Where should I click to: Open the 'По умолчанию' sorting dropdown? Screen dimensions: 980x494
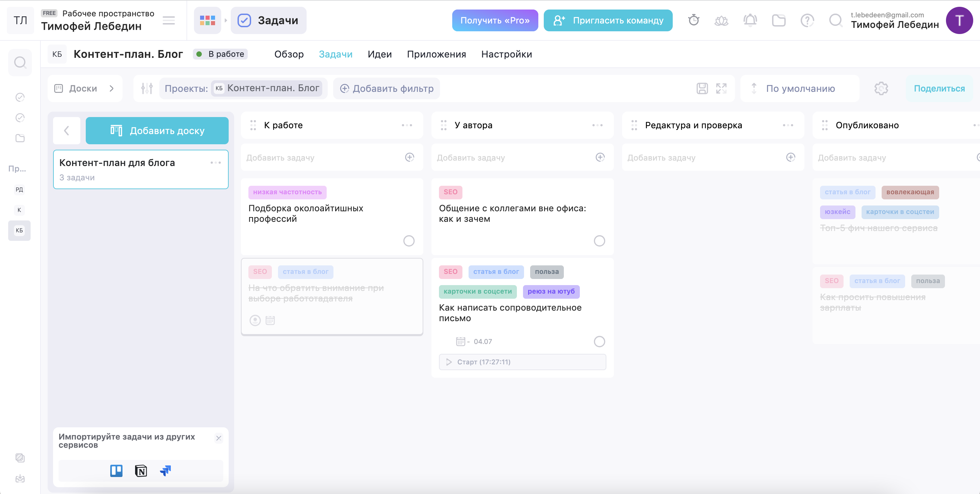tap(800, 88)
